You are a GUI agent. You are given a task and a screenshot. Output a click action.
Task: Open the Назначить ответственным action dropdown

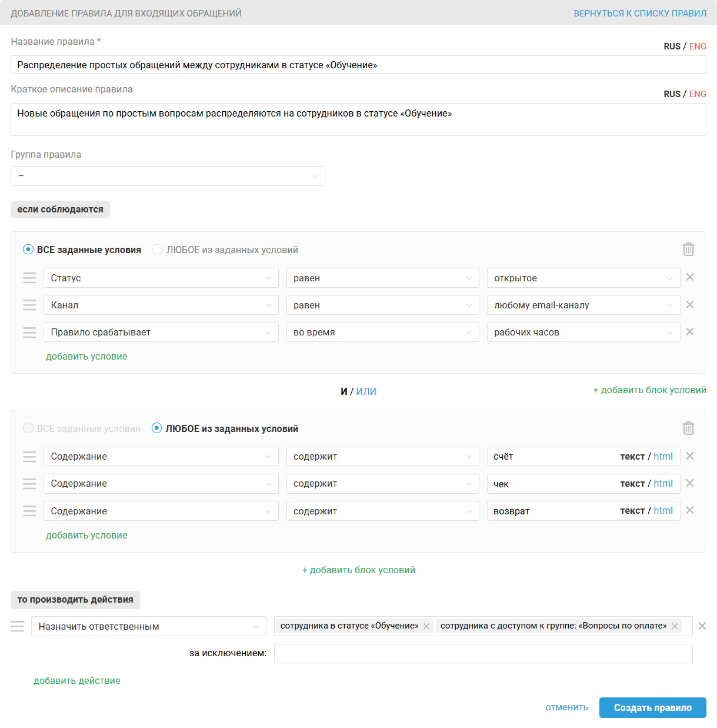click(x=148, y=626)
